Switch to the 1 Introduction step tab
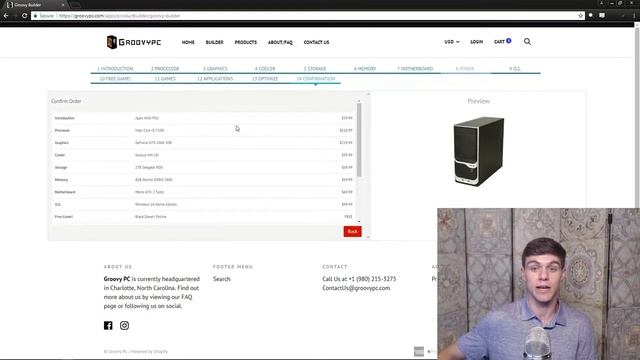Viewport: 640px width, 360px height. pos(116,69)
